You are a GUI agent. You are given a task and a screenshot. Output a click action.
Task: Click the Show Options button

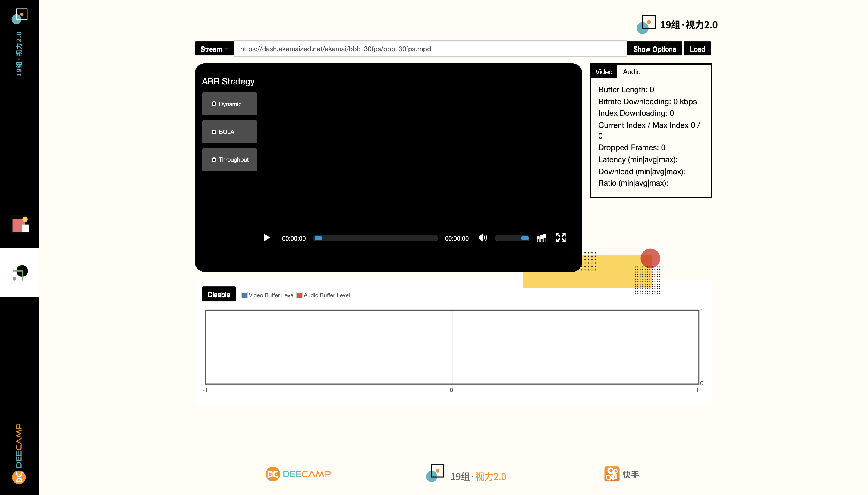click(x=654, y=49)
